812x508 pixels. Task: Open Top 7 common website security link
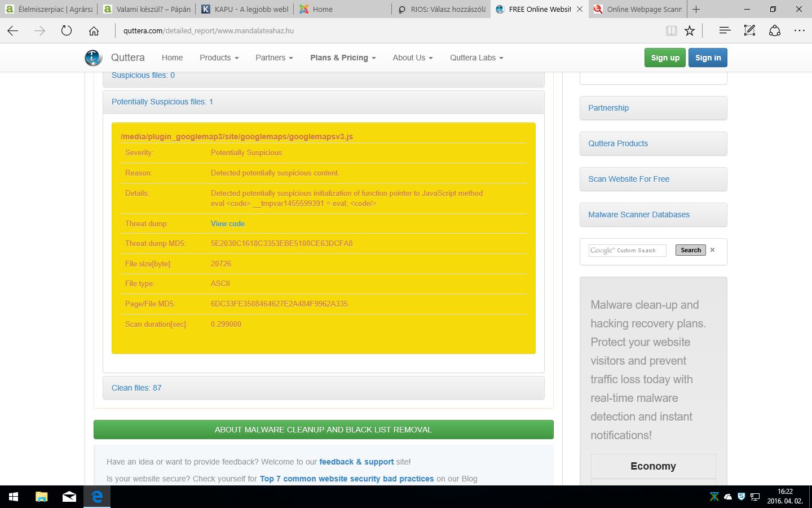pos(347,479)
